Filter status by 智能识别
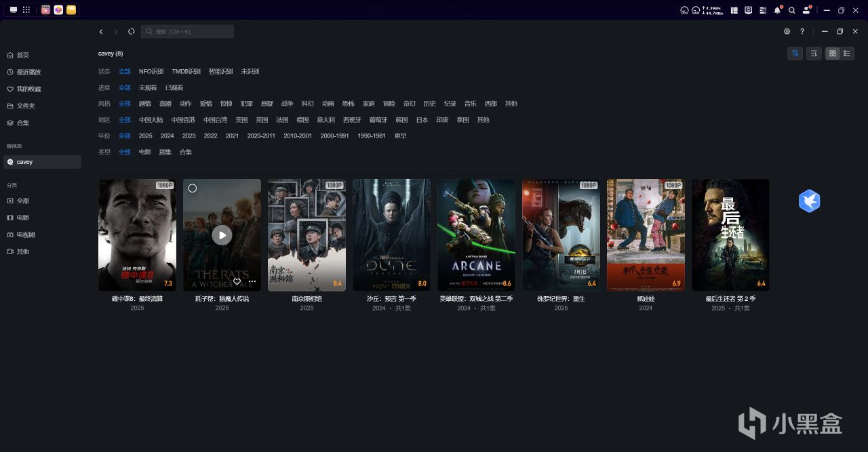This screenshot has height=452, width=868. 220,71
